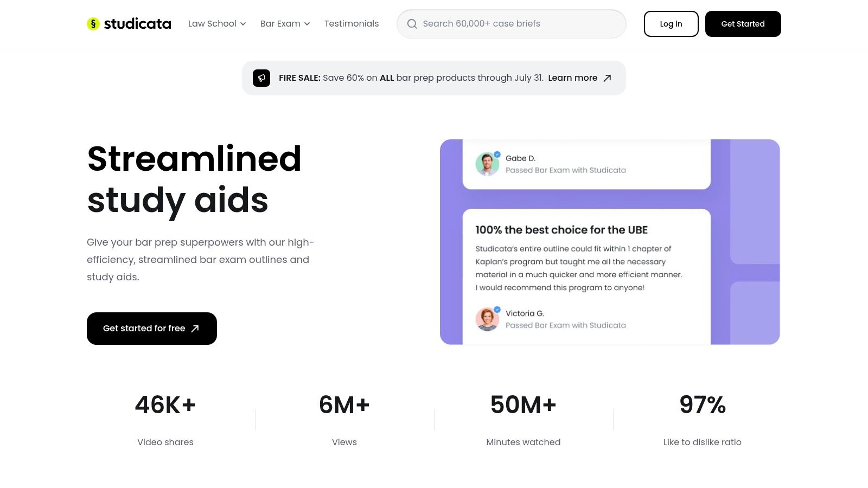The width and height of the screenshot is (868, 488).
Task: Go to Testimonials page
Action: [352, 24]
